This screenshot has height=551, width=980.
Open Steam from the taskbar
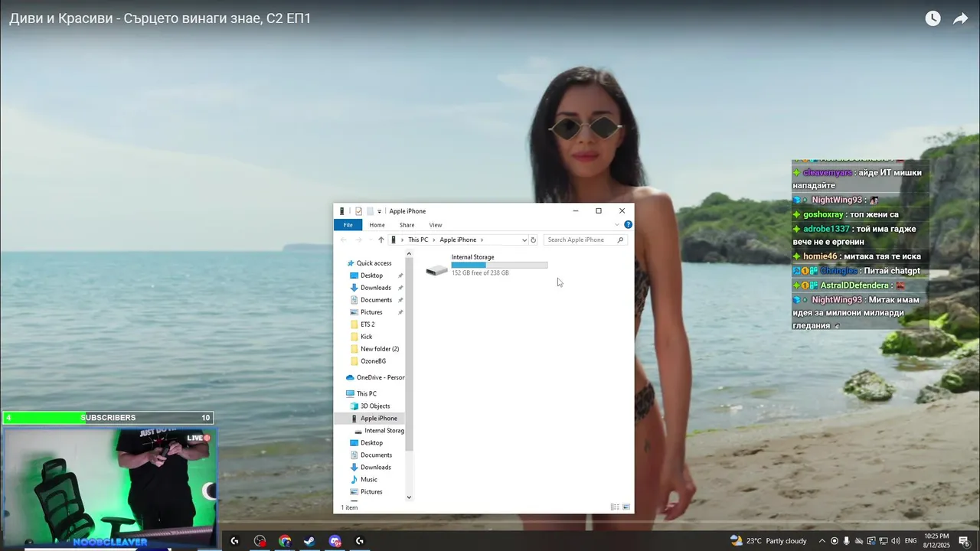[x=309, y=541]
